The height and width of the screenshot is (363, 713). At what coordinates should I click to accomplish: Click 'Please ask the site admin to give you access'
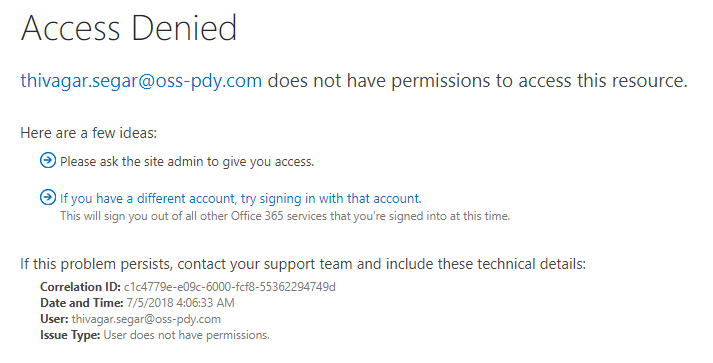click(187, 162)
